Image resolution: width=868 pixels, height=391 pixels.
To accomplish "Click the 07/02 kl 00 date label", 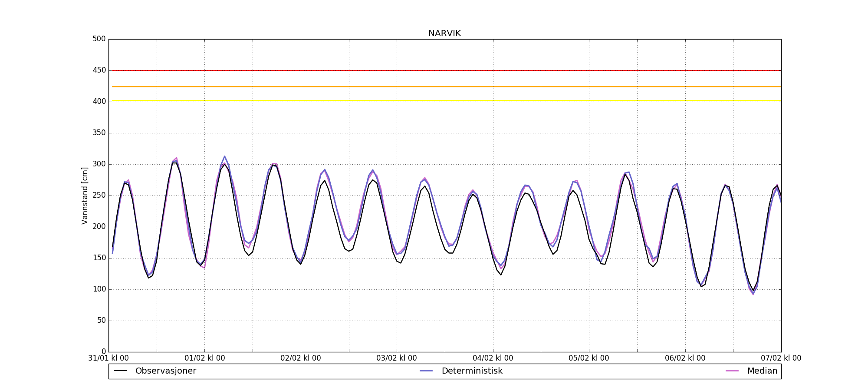I will 781,358.
